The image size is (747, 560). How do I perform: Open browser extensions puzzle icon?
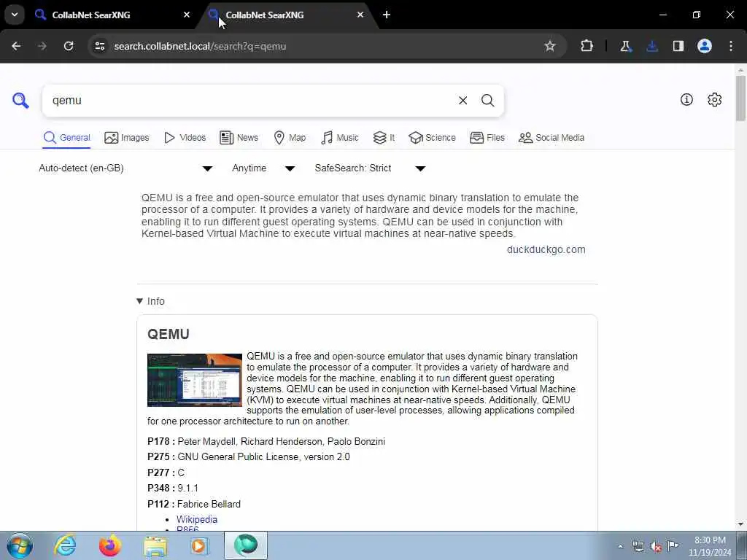point(587,46)
